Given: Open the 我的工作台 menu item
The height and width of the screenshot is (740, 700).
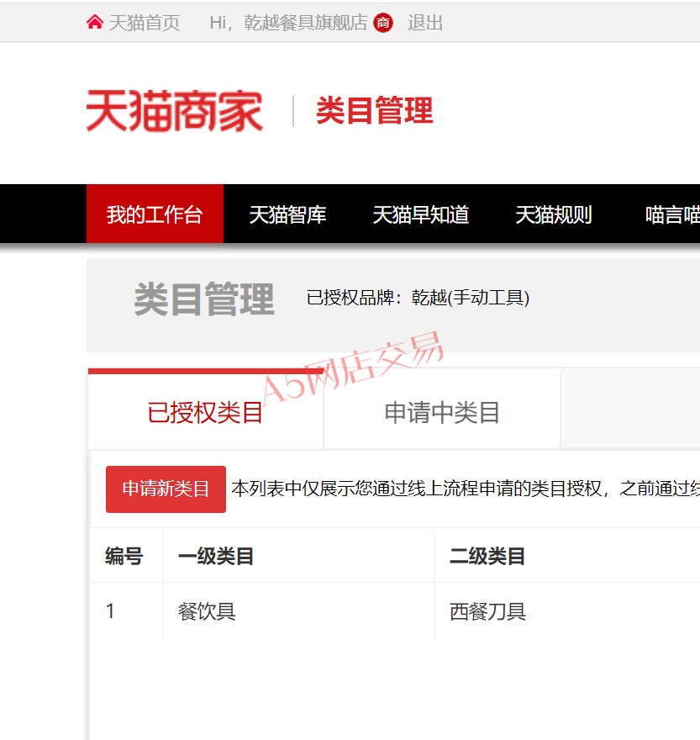Looking at the screenshot, I should [155, 214].
